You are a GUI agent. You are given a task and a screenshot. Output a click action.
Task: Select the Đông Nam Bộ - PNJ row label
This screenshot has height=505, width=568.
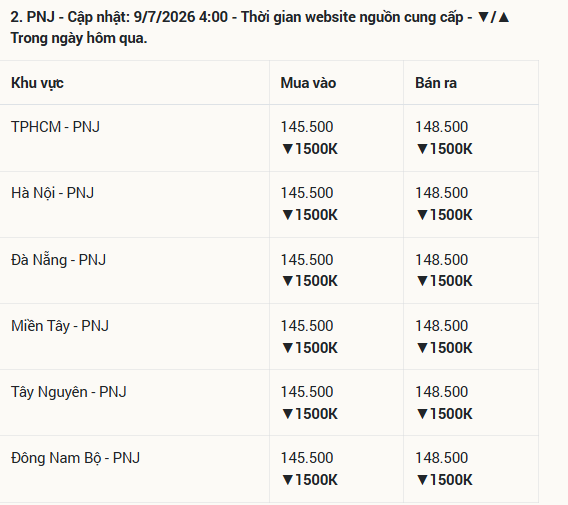(75, 458)
